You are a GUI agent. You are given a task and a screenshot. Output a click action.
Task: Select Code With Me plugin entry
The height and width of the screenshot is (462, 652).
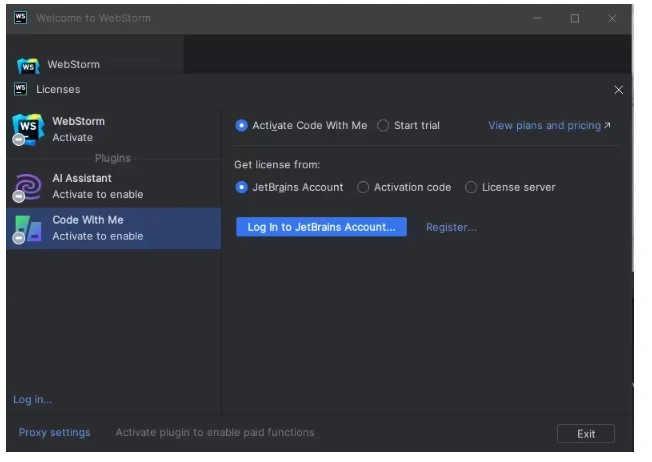[114, 228]
